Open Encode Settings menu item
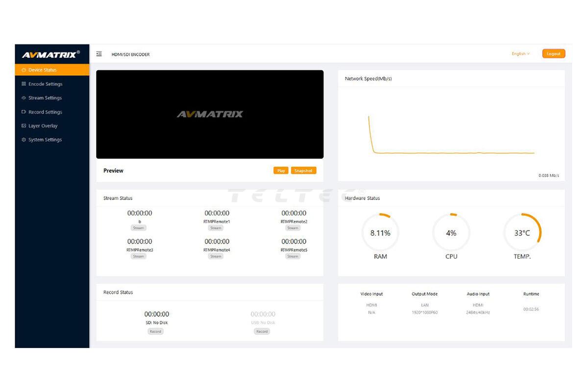The height and width of the screenshot is (392, 588). 45,84
